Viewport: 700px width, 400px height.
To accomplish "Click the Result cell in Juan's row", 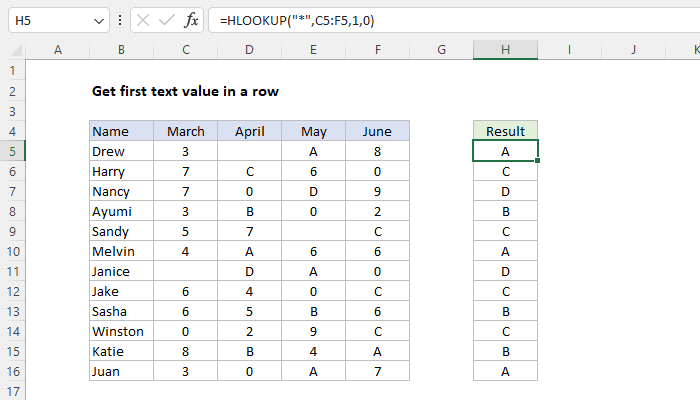I will coord(505,371).
